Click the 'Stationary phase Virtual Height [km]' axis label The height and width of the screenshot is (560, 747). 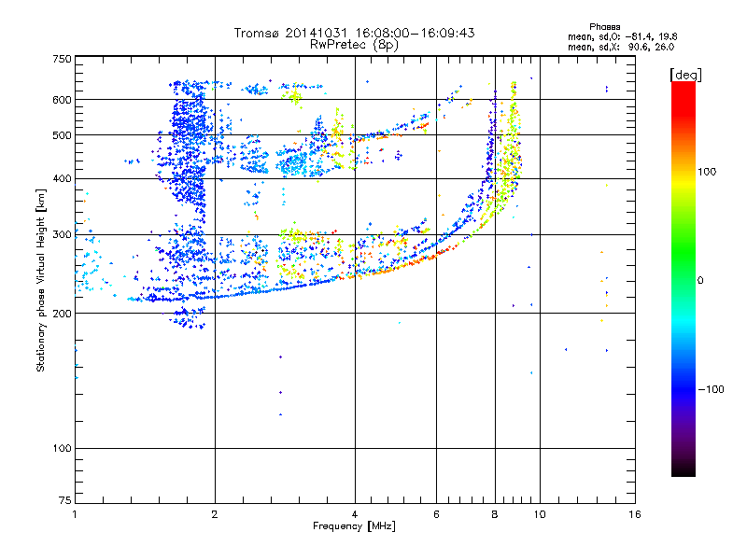41,280
